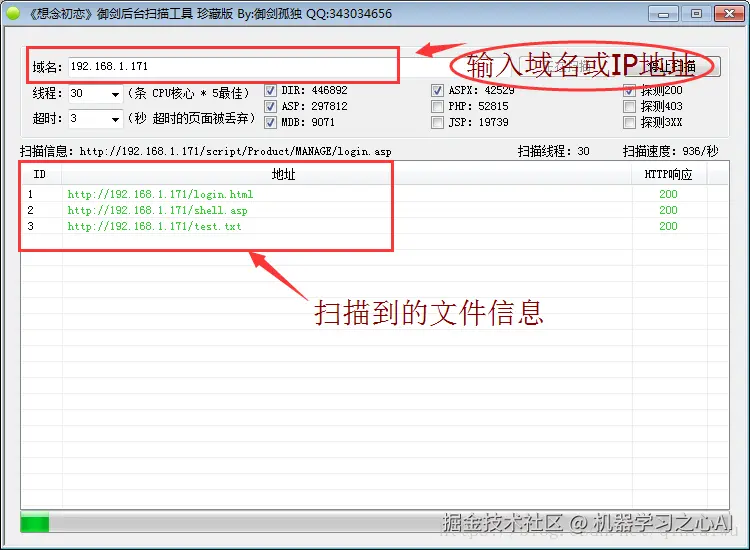Open the thread count dropdown
The image size is (750, 550).
115,94
